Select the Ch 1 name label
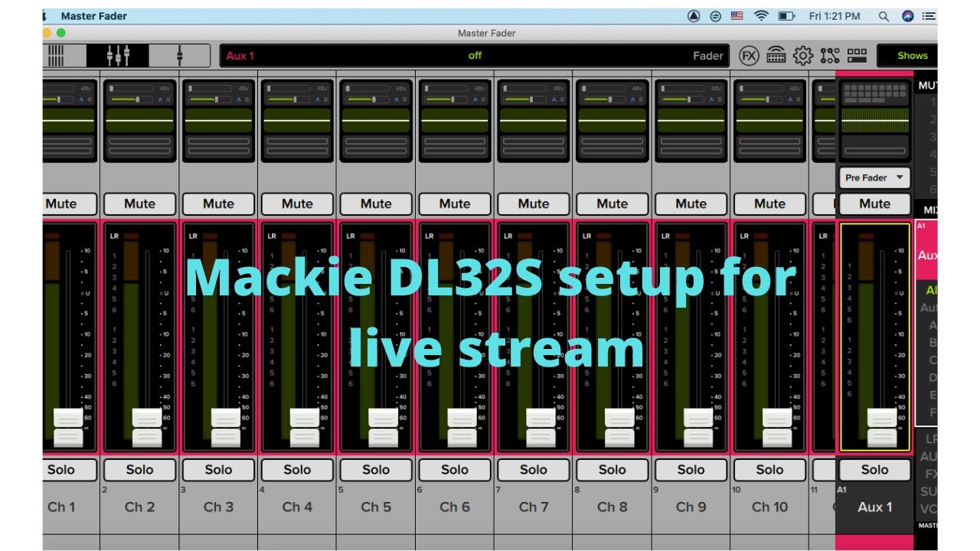This screenshot has width=980, height=551. click(61, 507)
